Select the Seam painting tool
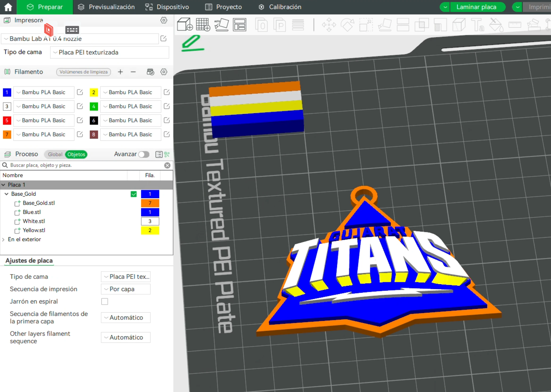 coord(459,25)
